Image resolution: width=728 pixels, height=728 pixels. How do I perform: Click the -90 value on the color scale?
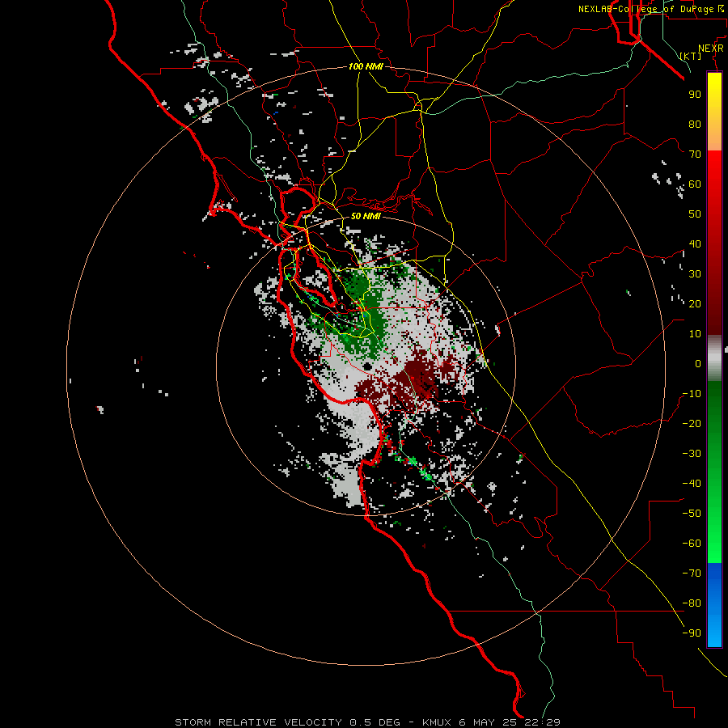(x=692, y=633)
